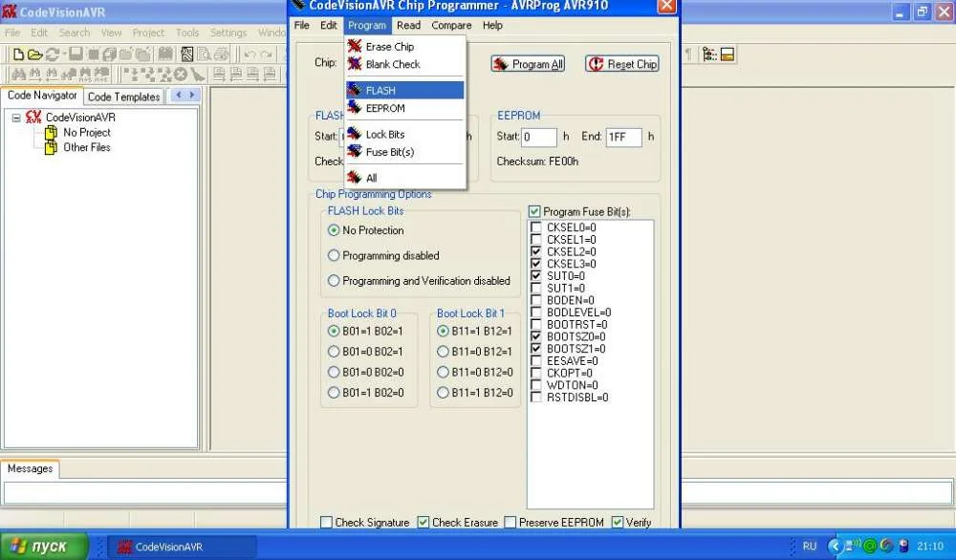The height and width of the screenshot is (560, 956).
Task: Click the Reset Chip button
Action: [x=622, y=64]
